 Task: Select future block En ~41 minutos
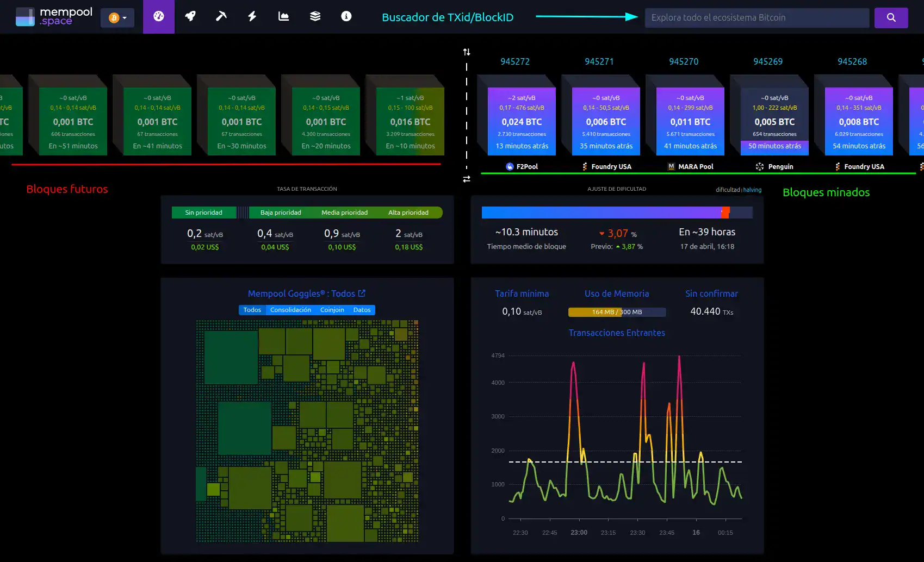tap(157, 121)
